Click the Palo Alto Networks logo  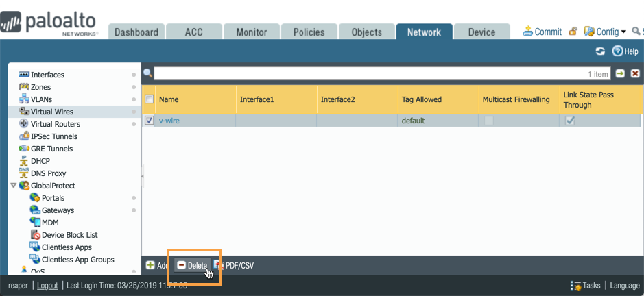49,24
